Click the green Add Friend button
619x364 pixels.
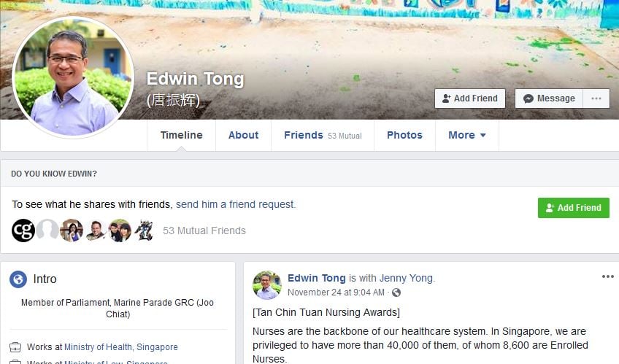pyautogui.click(x=573, y=208)
